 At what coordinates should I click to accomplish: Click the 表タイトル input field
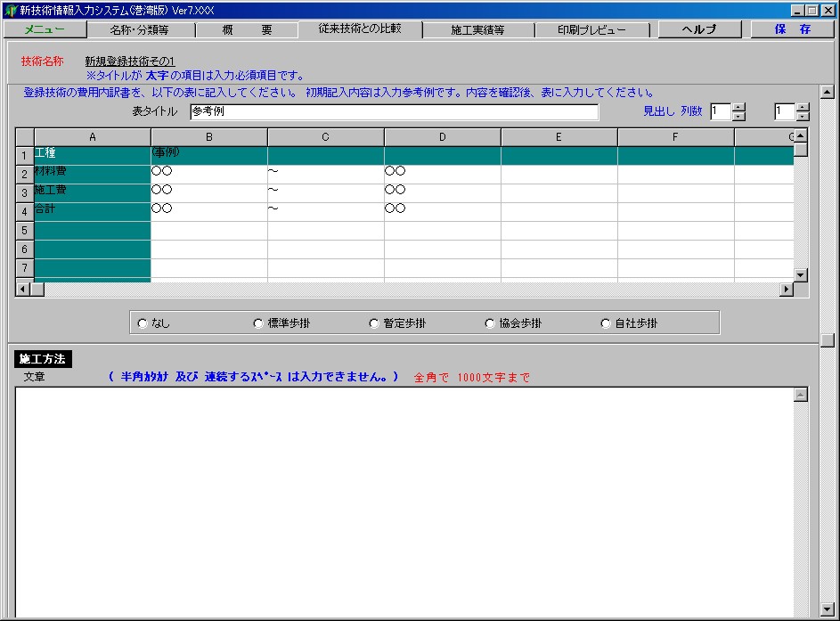click(394, 112)
